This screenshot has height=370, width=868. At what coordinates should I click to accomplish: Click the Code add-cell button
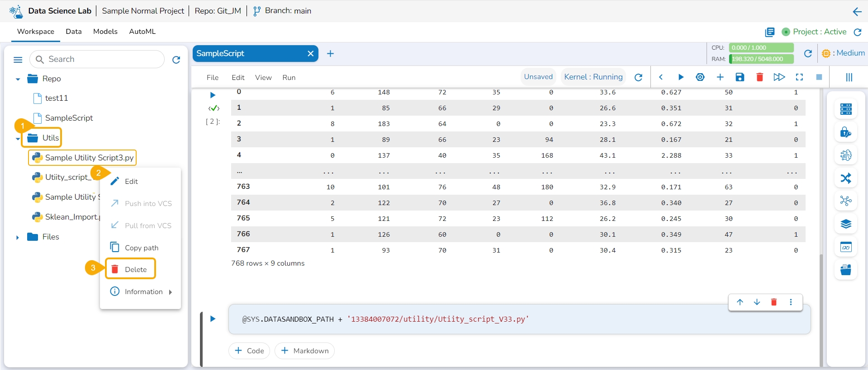pyautogui.click(x=249, y=351)
